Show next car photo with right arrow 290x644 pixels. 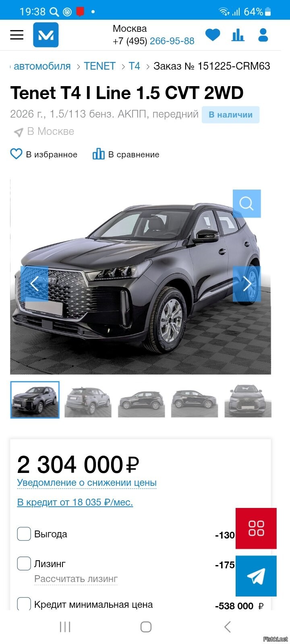[246, 283]
